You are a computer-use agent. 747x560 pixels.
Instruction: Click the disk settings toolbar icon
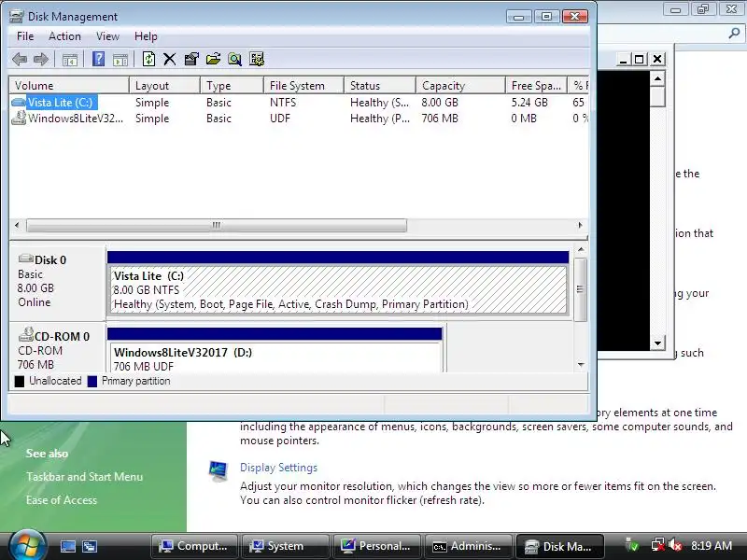pyautogui.click(x=257, y=59)
